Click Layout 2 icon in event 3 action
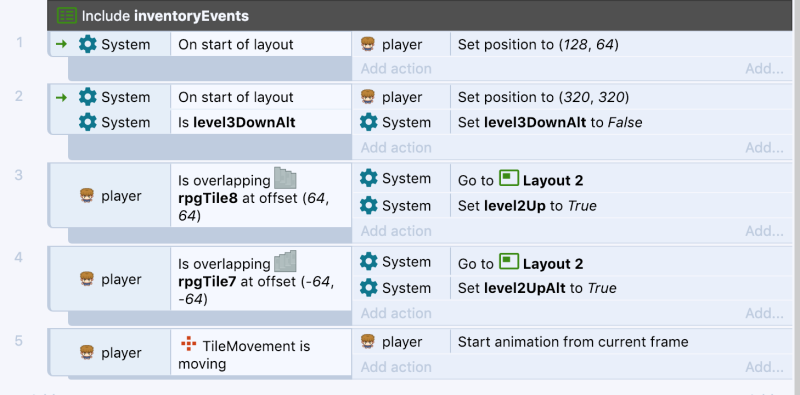This screenshot has height=395, width=800. click(509, 178)
